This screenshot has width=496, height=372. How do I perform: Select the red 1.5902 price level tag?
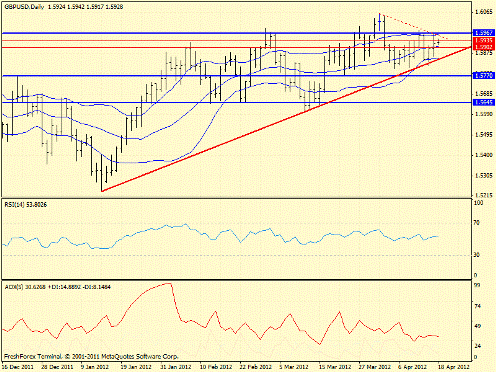coord(484,47)
